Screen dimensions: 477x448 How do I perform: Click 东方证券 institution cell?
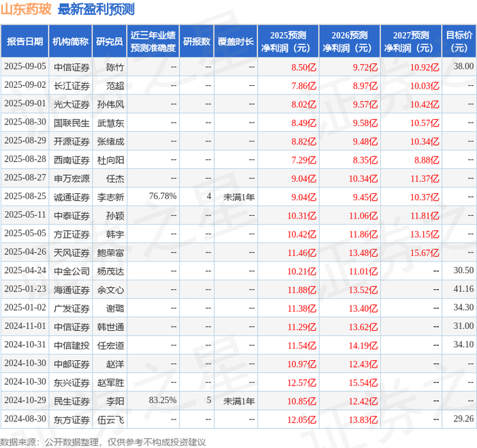click(x=72, y=419)
